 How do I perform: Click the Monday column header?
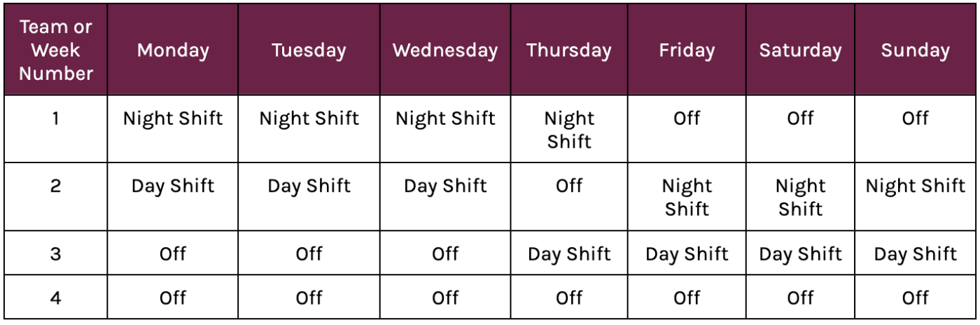pyautogui.click(x=173, y=50)
